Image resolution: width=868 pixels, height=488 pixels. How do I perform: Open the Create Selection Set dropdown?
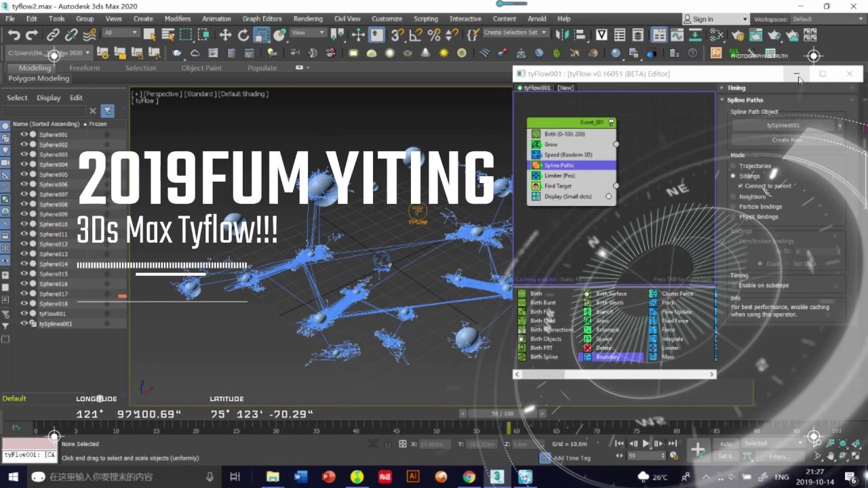click(x=515, y=33)
